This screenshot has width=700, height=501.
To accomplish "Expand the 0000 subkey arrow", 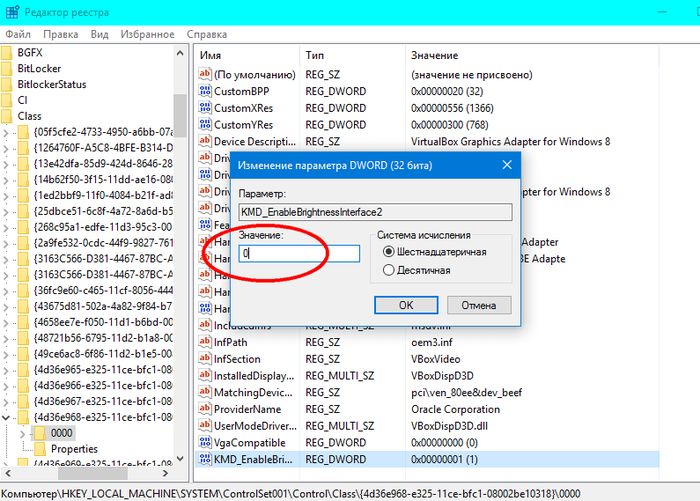I will click(x=22, y=433).
